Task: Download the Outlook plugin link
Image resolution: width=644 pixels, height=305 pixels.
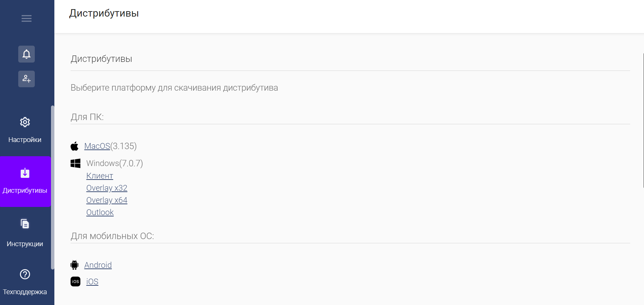Action: (x=100, y=212)
